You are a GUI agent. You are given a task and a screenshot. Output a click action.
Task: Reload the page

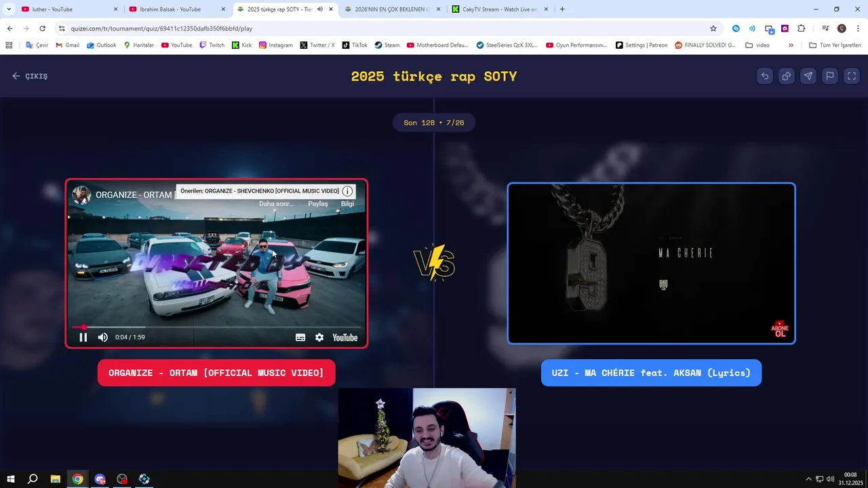[42, 28]
